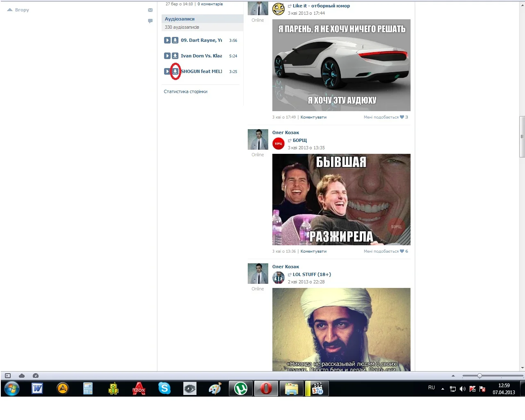The height and width of the screenshot is (420, 525).
Task: Open the Action Center flag tray icon
Action: (x=482, y=389)
